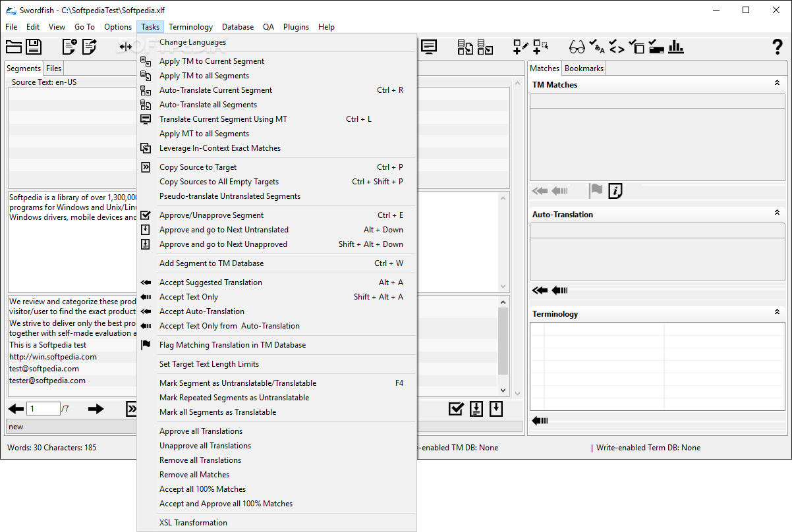
Task: Click the database with circular arrows icon
Action: click(465, 47)
